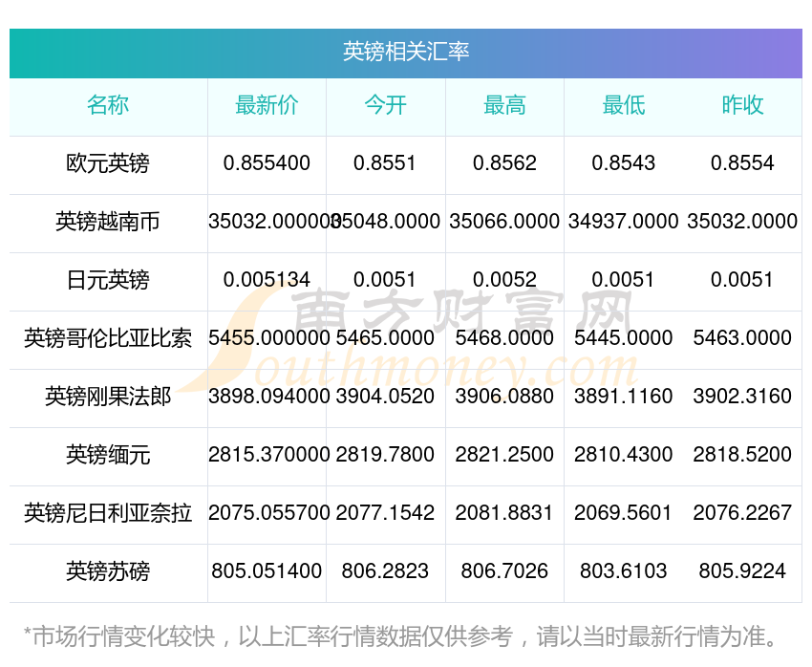The image size is (812, 667).
Task: Click previous close 805.9224
Action: coord(742,570)
